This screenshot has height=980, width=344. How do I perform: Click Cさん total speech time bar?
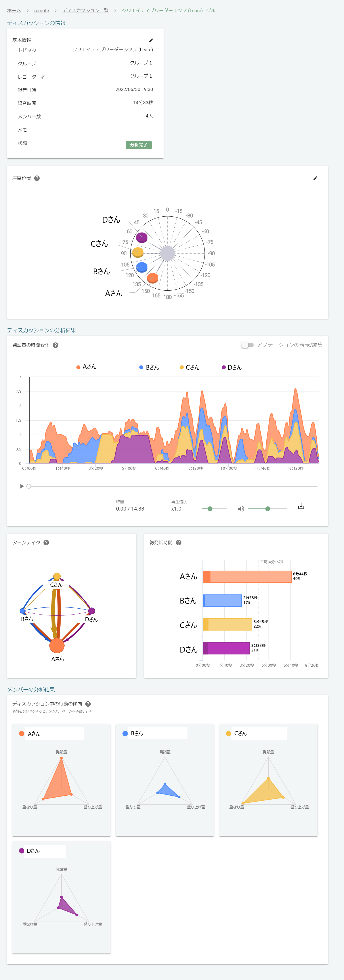(x=227, y=624)
